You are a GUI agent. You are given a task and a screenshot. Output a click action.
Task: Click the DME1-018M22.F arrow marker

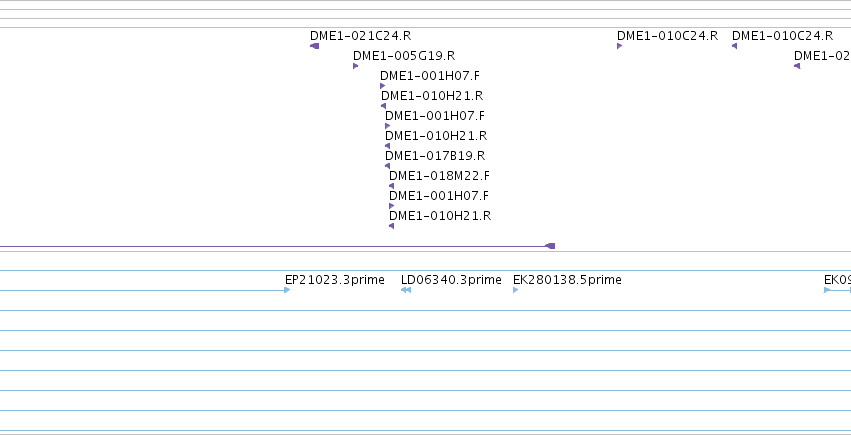pos(392,186)
